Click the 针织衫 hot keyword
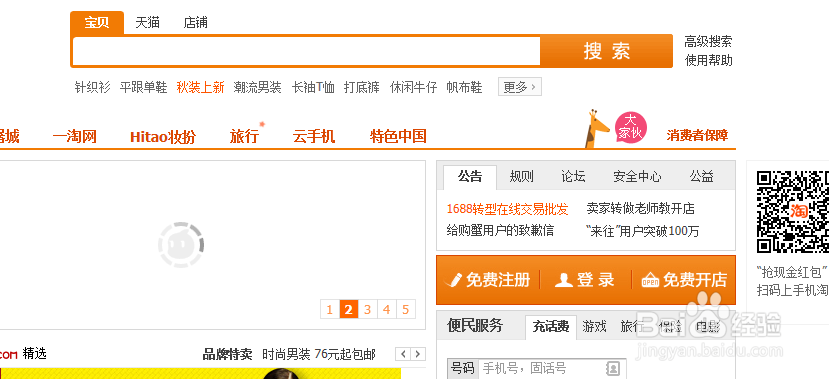The width and height of the screenshot is (829, 379). point(93,87)
